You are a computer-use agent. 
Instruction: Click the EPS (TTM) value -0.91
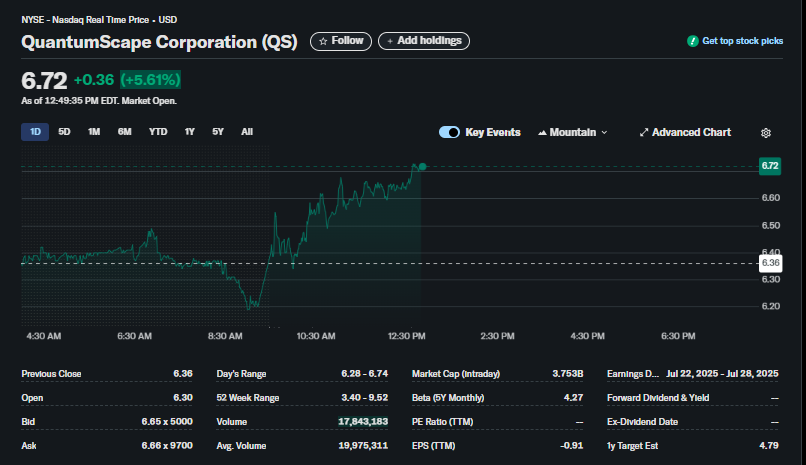[572, 446]
